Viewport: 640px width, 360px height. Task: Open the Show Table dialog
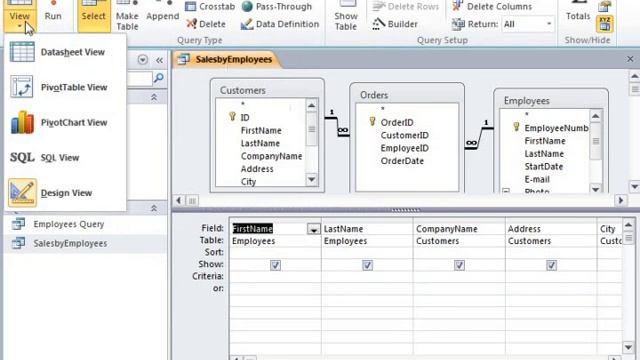pyautogui.click(x=346, y=16)
